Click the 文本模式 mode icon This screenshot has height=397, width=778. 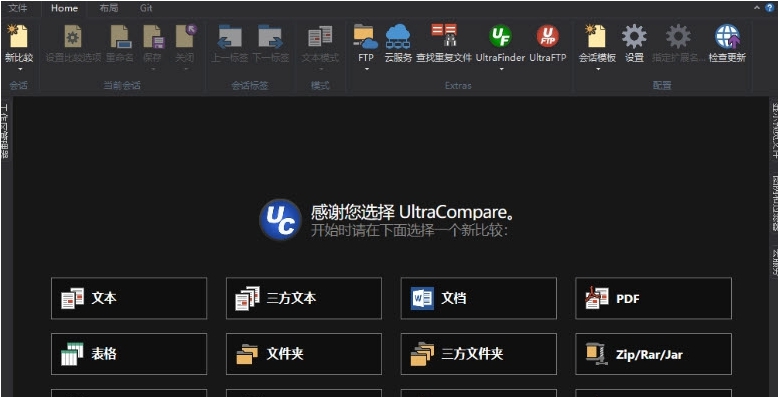tap(320, 36)
